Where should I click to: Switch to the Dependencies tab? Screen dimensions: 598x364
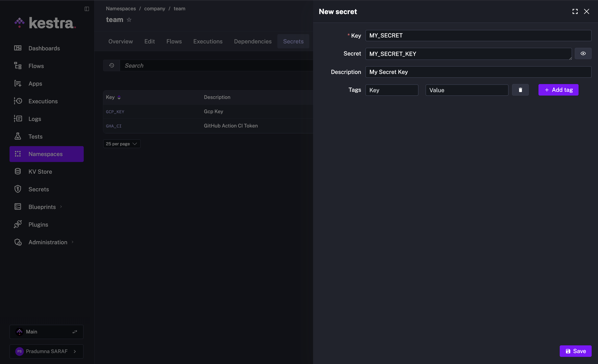(x=253, y=41)
